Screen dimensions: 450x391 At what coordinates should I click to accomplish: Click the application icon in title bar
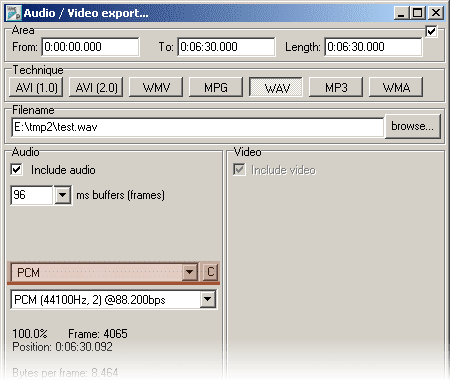[x=14, y=13]
